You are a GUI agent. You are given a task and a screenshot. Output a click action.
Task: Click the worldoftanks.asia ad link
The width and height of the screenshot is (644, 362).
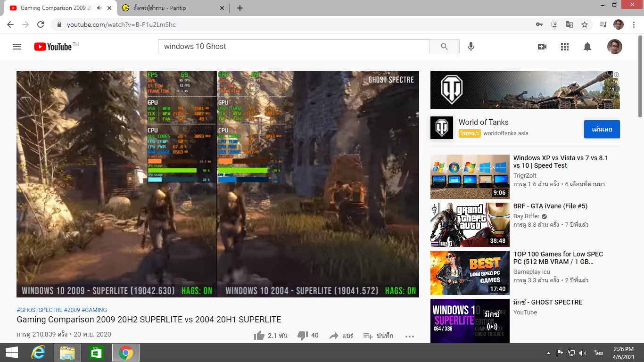[x=506, y=133]
